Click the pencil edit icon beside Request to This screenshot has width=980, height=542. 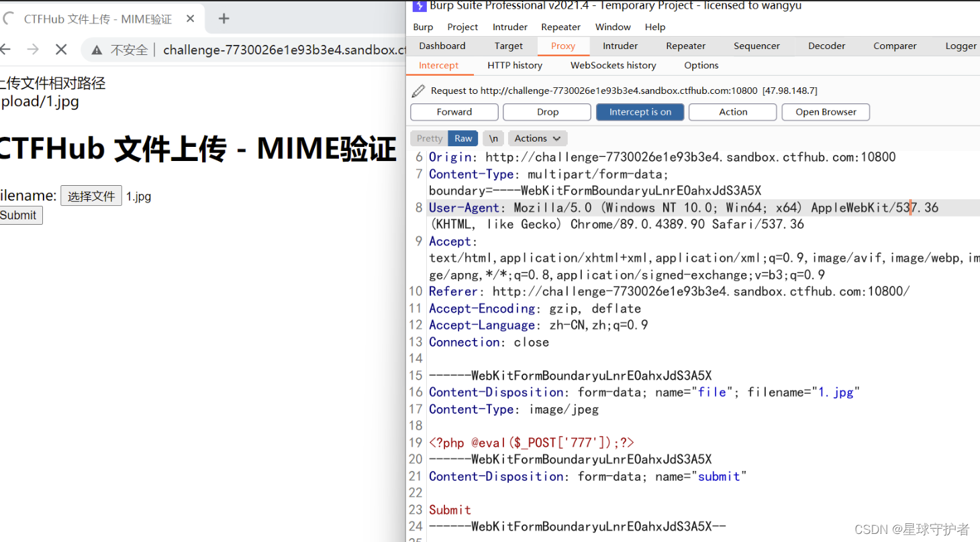pyautogui.click(x=418, y=91)
